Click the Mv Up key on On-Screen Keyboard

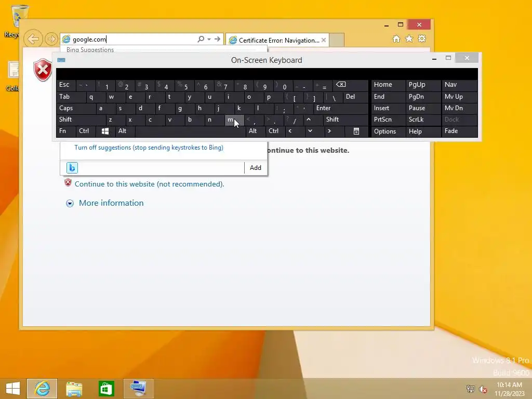point(459,97)
